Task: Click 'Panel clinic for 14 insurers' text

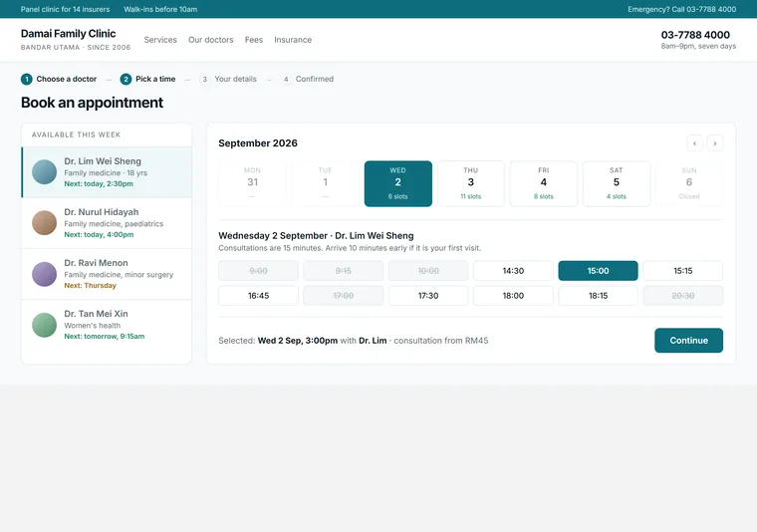Action: coord(65,9)
